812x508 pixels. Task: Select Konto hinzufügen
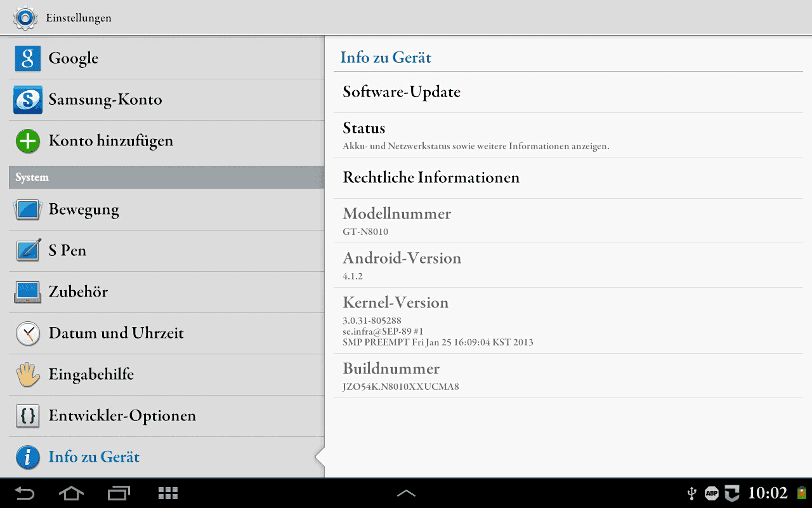pyautogui.click(x=167, y=141)
